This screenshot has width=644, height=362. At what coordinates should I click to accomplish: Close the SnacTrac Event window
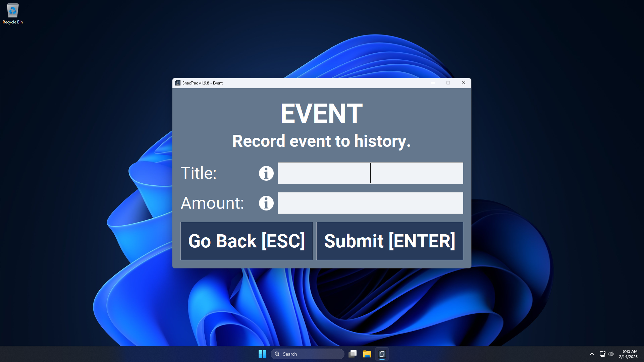tap(464, 83)
